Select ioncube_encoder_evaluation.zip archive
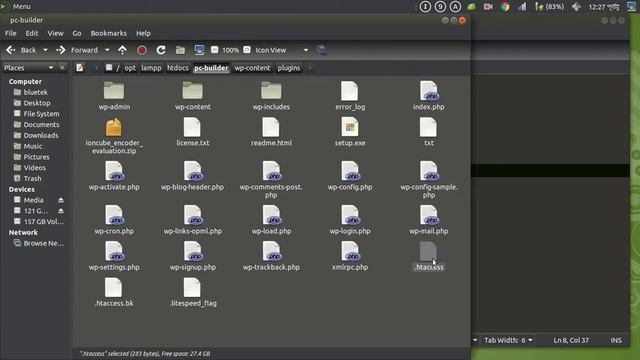640x360 pixels. [x=114, y=136]
